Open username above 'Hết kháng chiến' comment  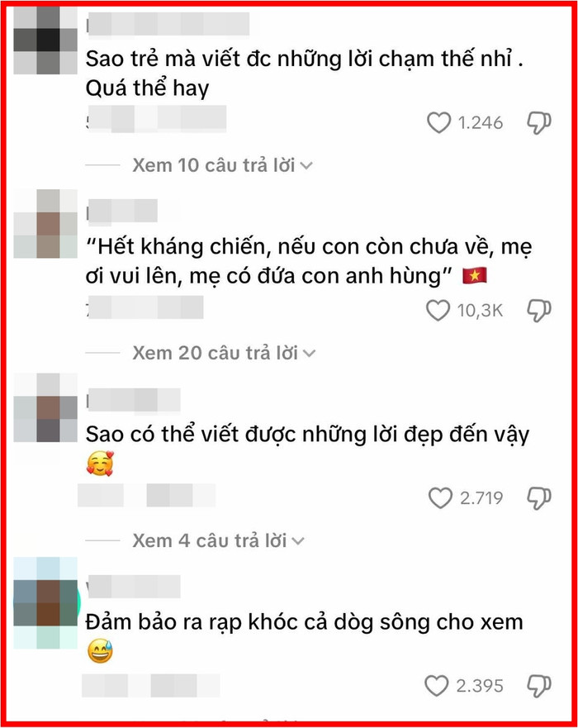122,211
